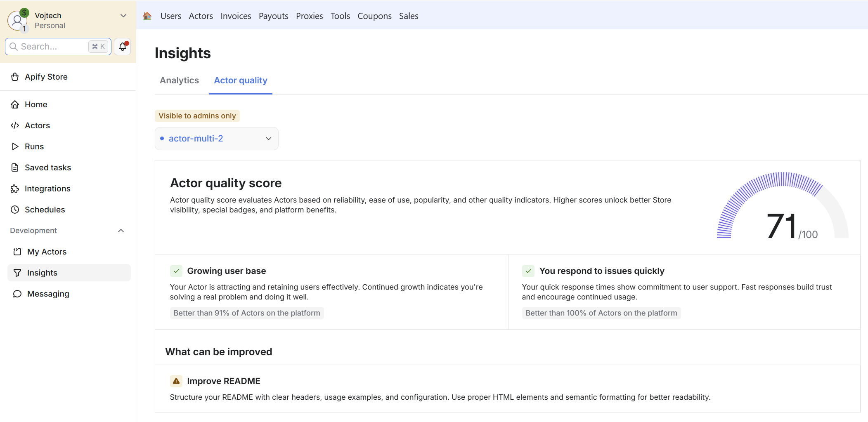This screenshot has width=868, height=422.
Task: Click the Integrations puzzle icon
Action: (x=15, y=189)
